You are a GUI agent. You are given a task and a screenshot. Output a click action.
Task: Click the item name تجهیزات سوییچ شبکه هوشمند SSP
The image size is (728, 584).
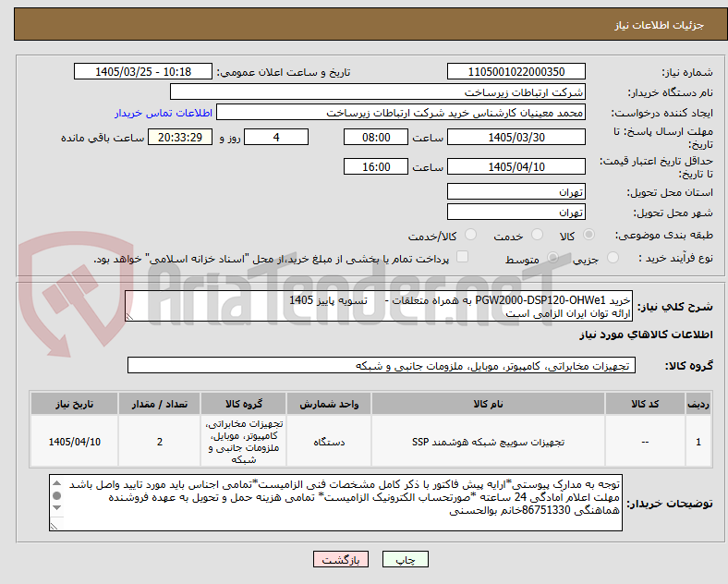(488, 442)
